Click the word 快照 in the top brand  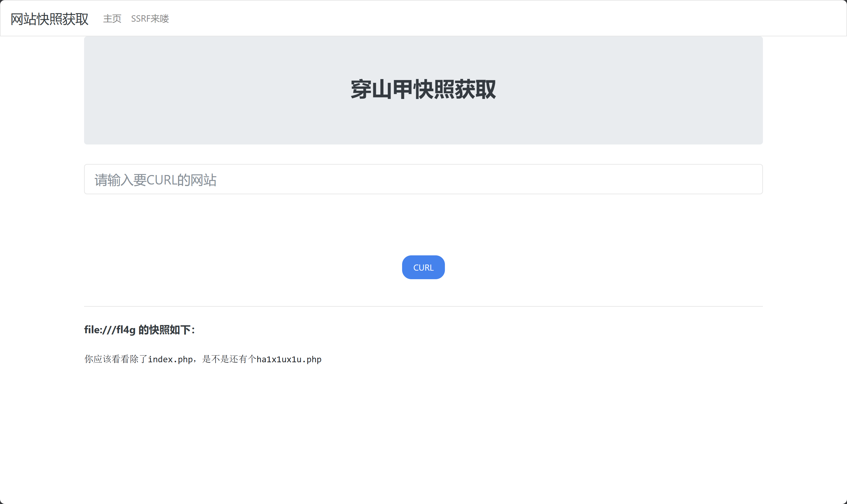click(x=49, y=19)
